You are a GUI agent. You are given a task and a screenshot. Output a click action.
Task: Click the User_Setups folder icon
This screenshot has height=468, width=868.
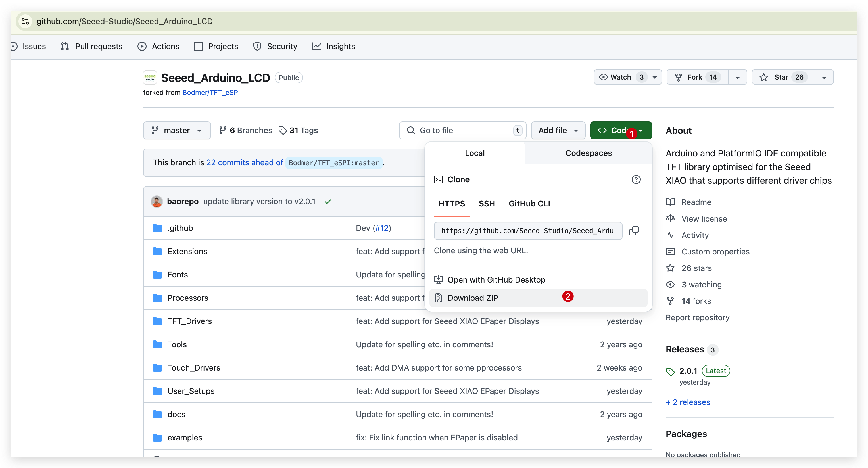[x=157, y=391]
